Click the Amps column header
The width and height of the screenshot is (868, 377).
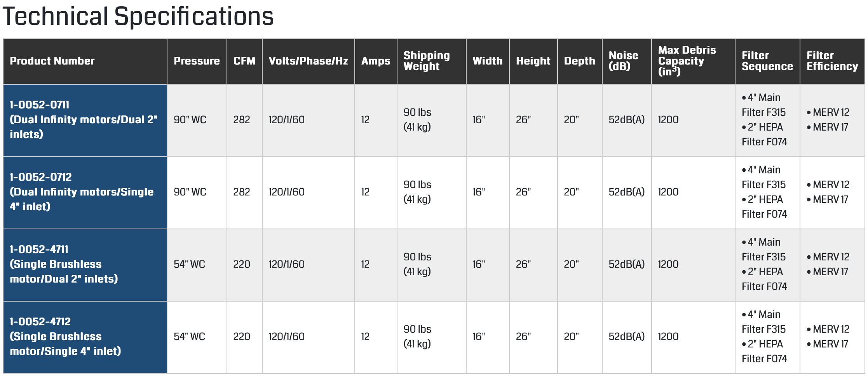pyautogui.click(x=375, y=61)
